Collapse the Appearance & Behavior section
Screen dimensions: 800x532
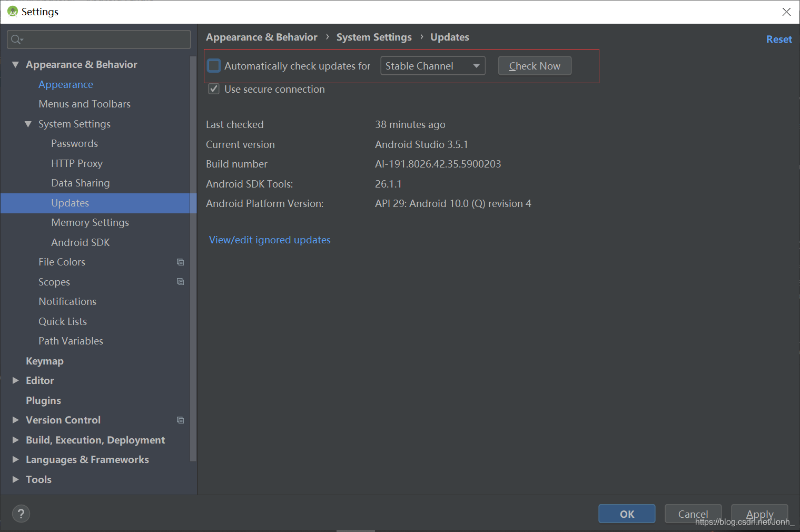15,64
